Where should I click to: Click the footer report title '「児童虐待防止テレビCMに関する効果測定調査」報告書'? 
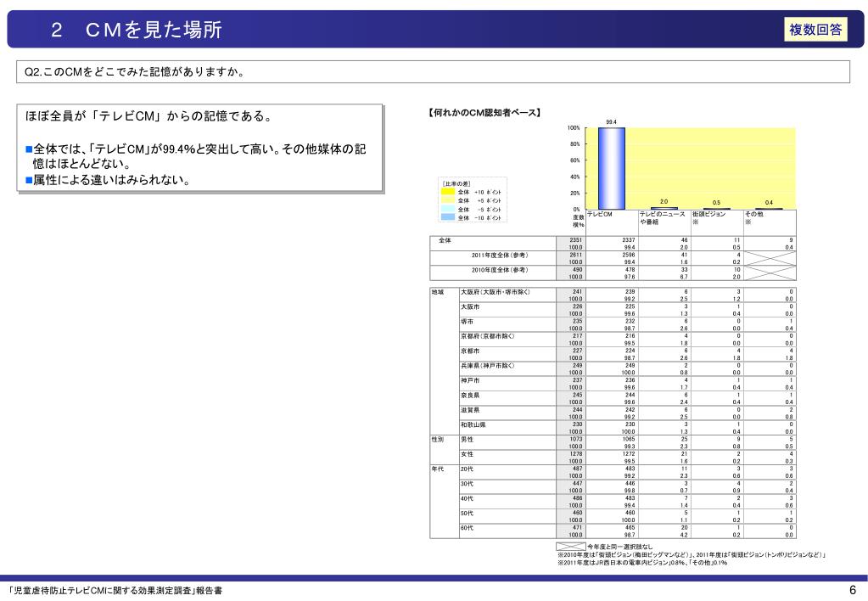pyautogui.click(x=115, y=591)
